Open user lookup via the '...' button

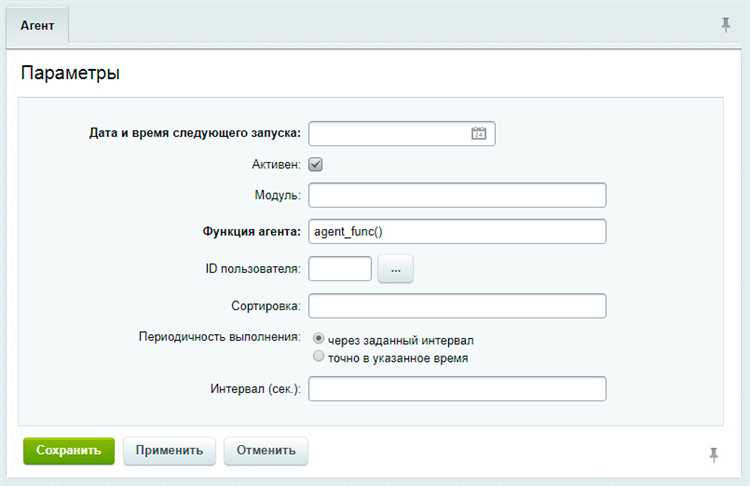pyautogui.click(x=396, y=269)
